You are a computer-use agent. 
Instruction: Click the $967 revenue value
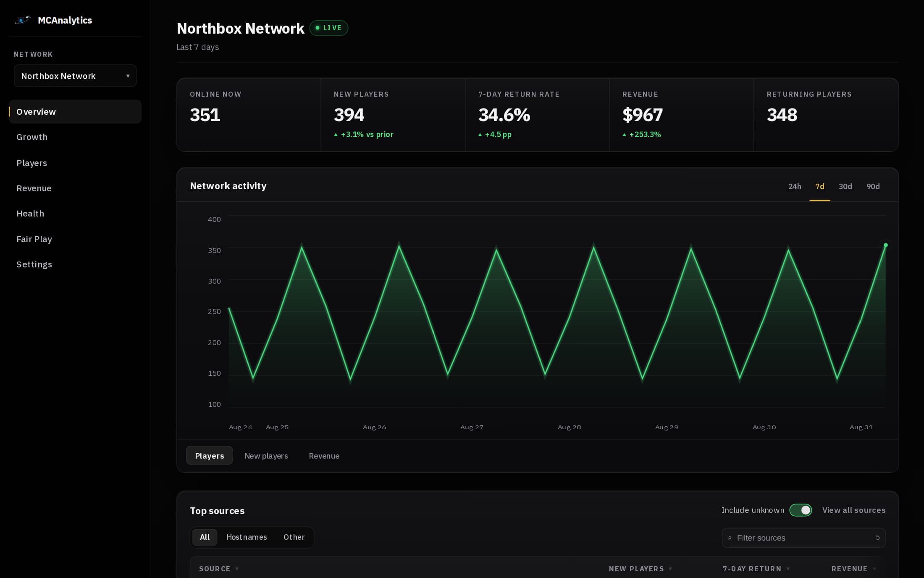[x=643, y=115]
